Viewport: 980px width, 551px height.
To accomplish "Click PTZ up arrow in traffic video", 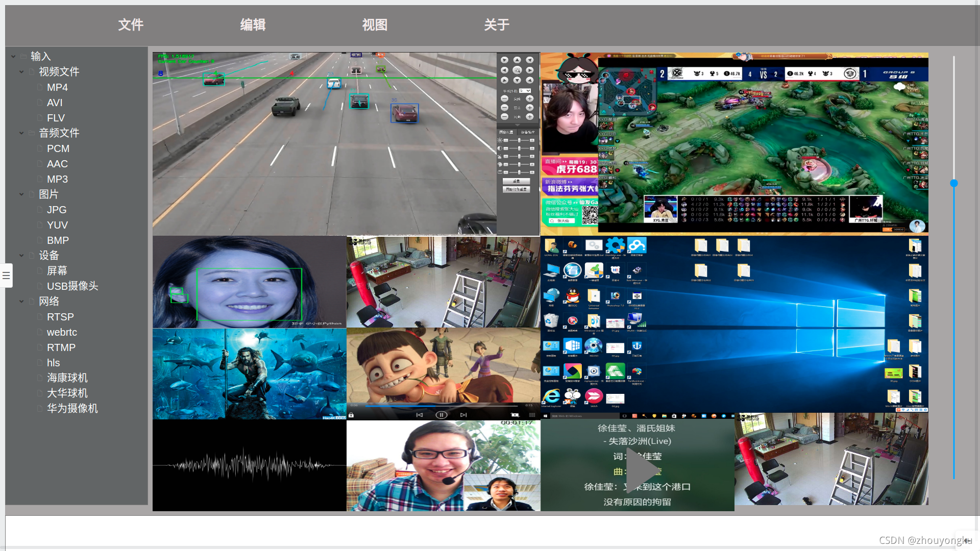I will [x=517, y=60].
